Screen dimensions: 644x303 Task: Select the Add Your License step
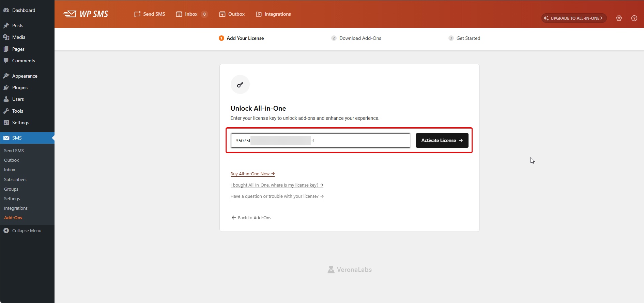pyautogui.click(x=241, y=38)
